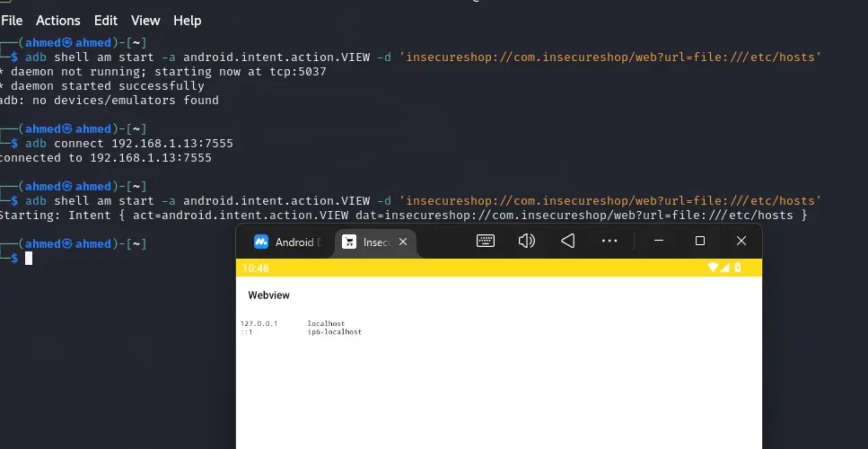Maximize the emulator window
Image resolution: width=868 pixels, height=449 pixels.
point(700,241)
